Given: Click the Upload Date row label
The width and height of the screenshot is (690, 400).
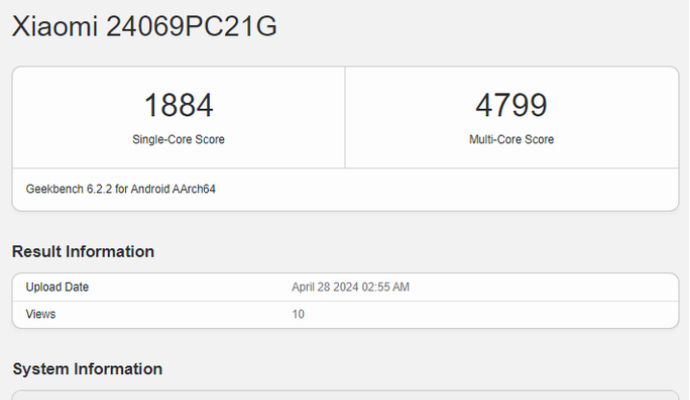Looking at the screenshot, I should (x=57, y=287).
